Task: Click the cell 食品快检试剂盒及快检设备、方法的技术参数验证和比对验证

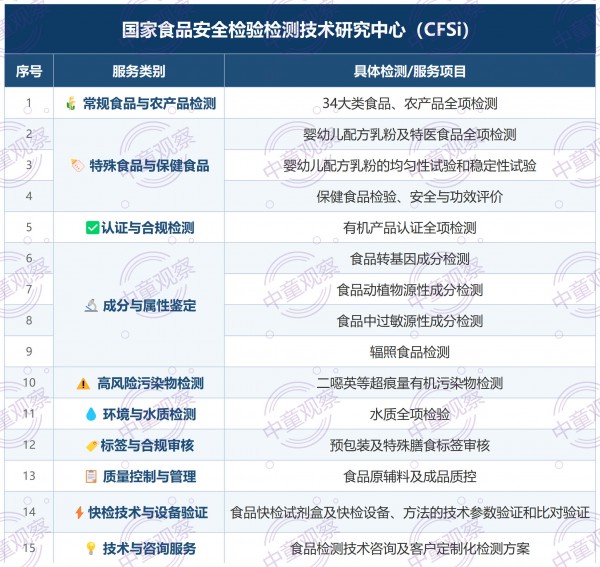Action: pyautogui.click(x=410, y=512)
